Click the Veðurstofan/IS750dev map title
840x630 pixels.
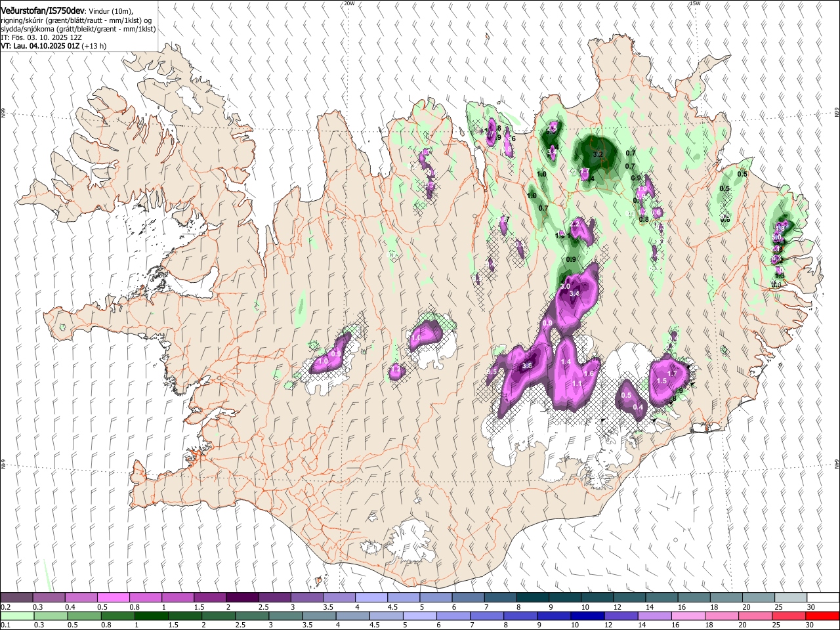(43, 10)
